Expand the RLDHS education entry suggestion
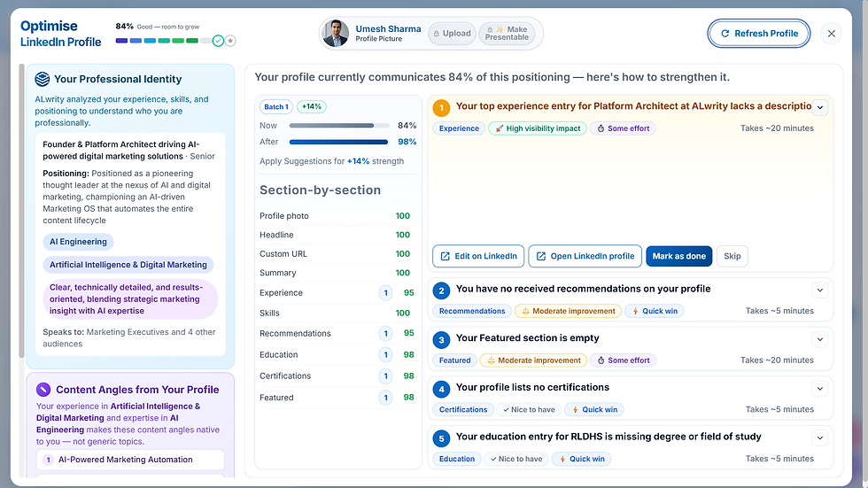The image size is (868, 488). coord(820,438)
